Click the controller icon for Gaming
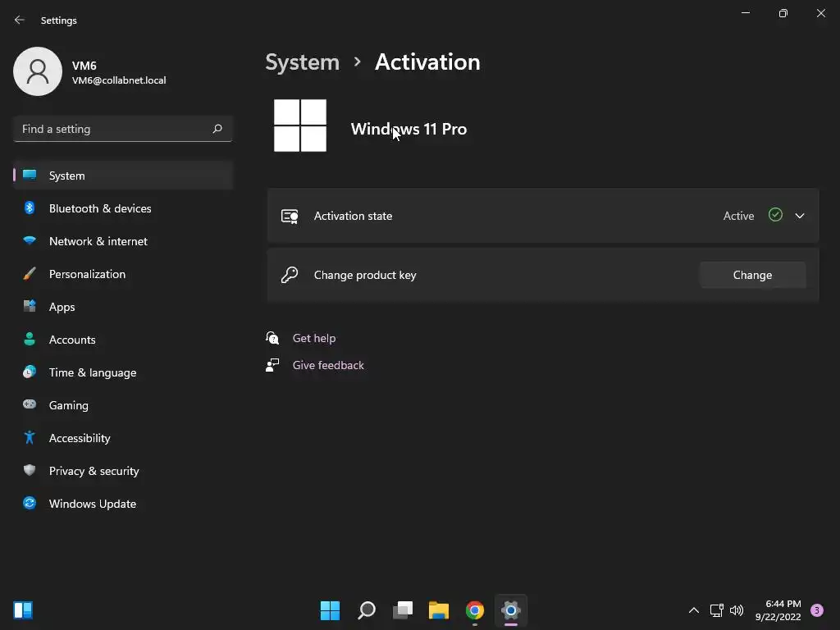Image resolution: width=840 pixels, height=630 pixels. pyautogui.click(x=30, y=404)
